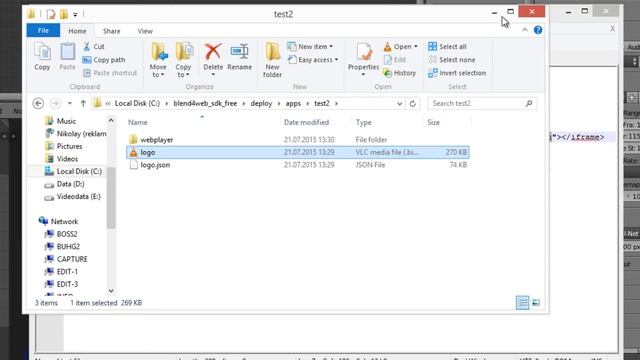Expand the Open button dropdown
The height and width of the screenshot is (360, 640).
pyautogui.click(x=416, y=47)
